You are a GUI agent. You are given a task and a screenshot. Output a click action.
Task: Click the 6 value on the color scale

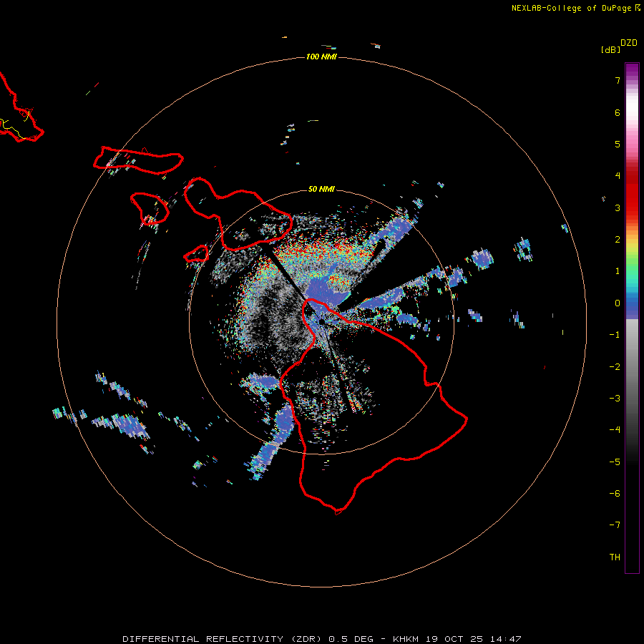pos(618,112)
